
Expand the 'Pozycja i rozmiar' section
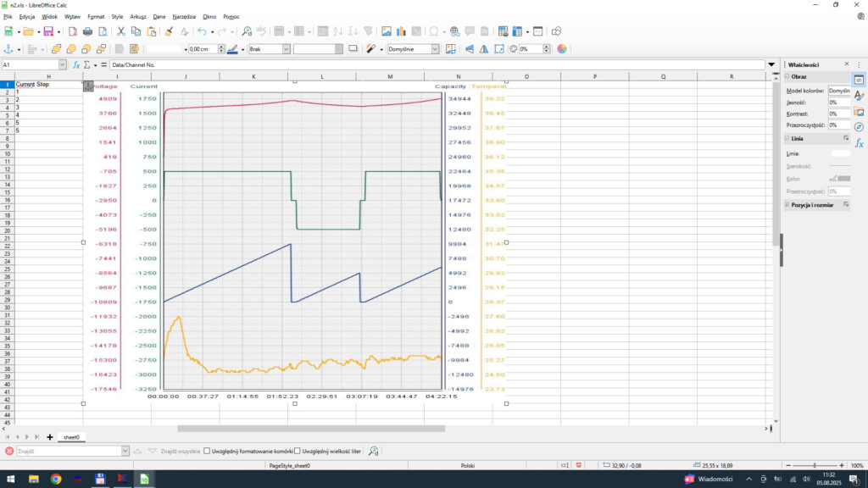point(787,205)
